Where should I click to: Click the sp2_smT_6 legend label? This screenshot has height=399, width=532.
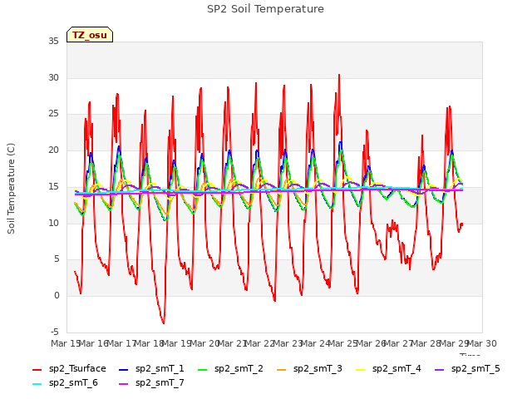[x=73, y=382]
